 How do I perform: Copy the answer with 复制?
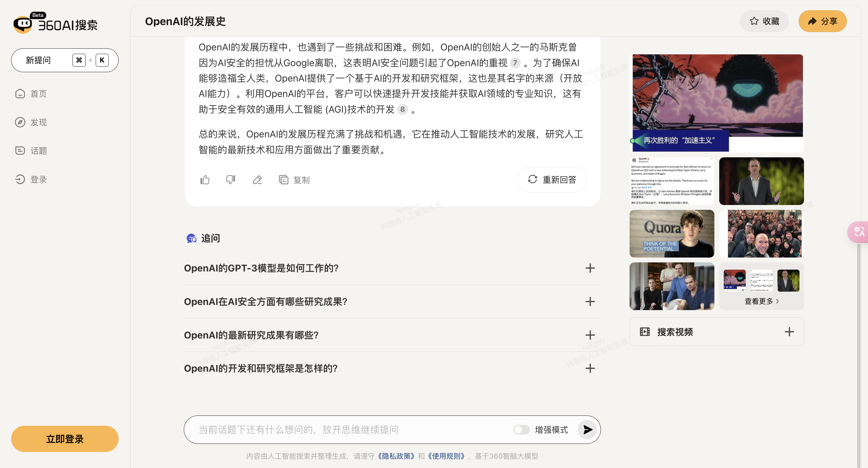point(295,180)
